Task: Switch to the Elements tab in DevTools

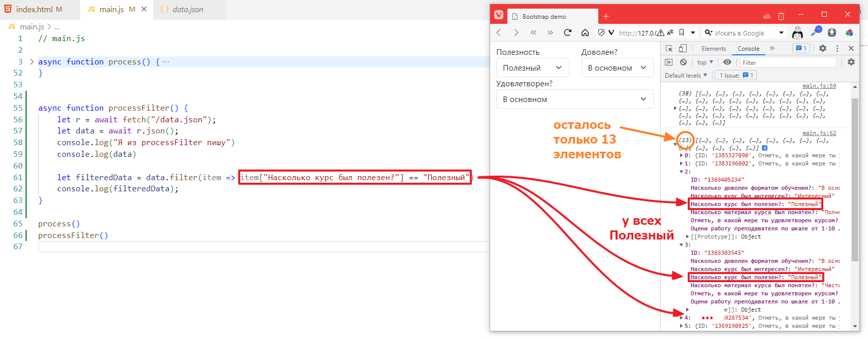Action: 714,49
